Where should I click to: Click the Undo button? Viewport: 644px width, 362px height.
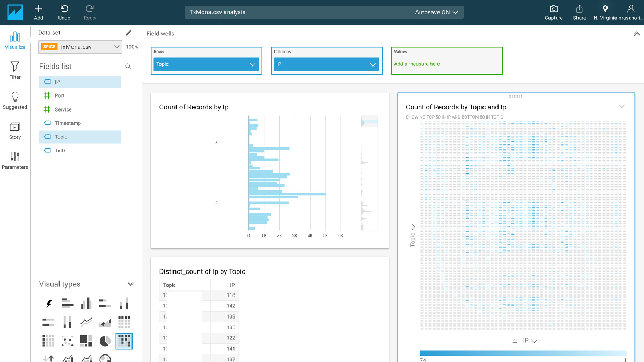pyautogui.click(x=64, y=12)
